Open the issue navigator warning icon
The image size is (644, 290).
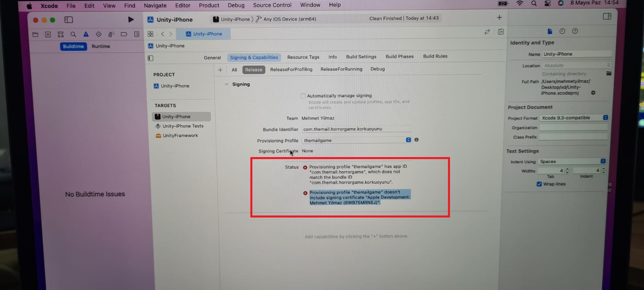coord(86,34)
